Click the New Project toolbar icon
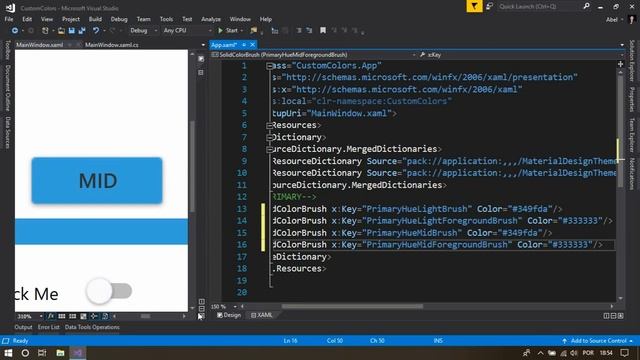Screen dimensions: 640x360 tap(45, 31)
